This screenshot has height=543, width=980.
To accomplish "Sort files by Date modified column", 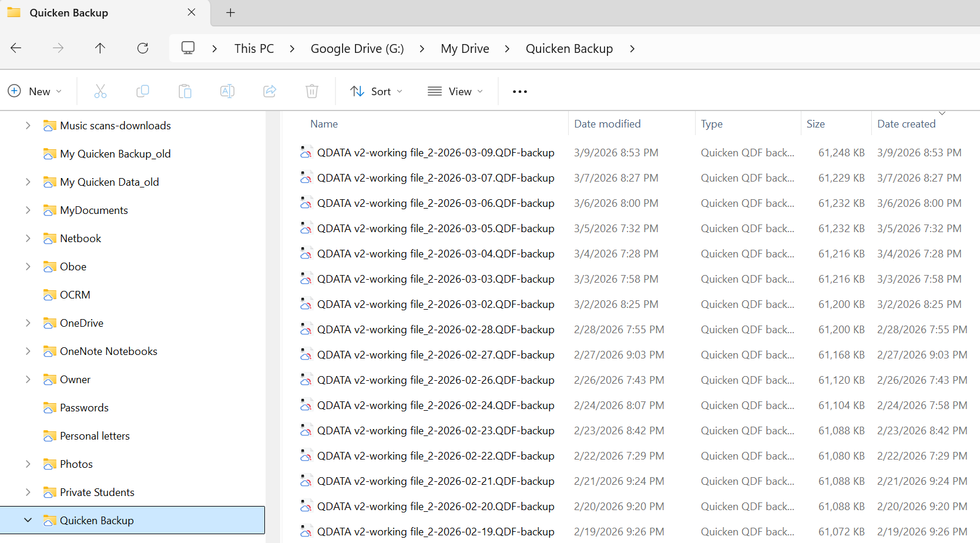I will click(607, 124).
